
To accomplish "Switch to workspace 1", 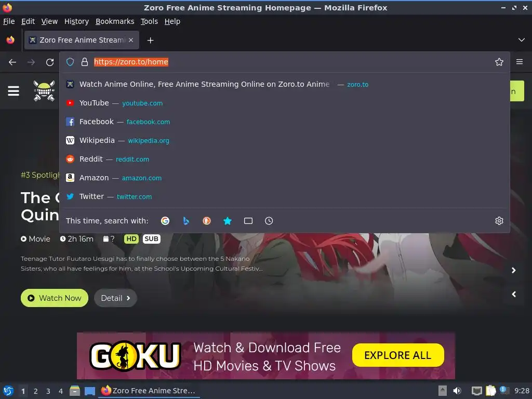I will coord(23,391).
